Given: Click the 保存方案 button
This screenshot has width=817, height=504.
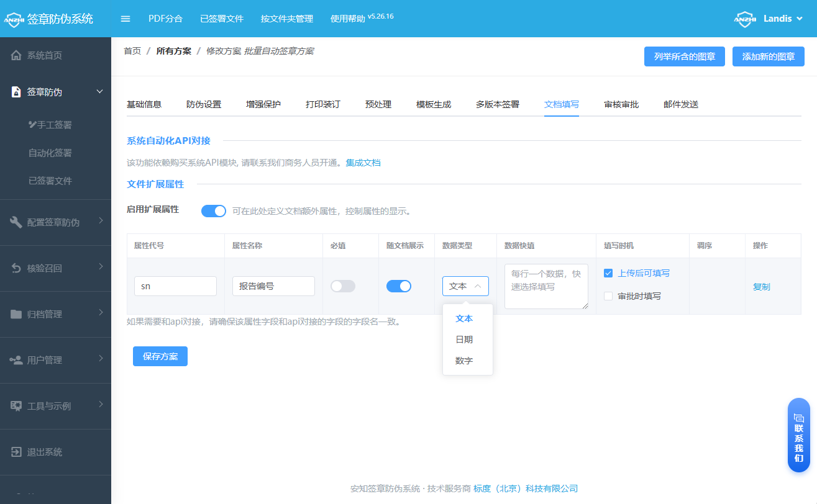Looking at the screenshot, I should coord(160,356).
